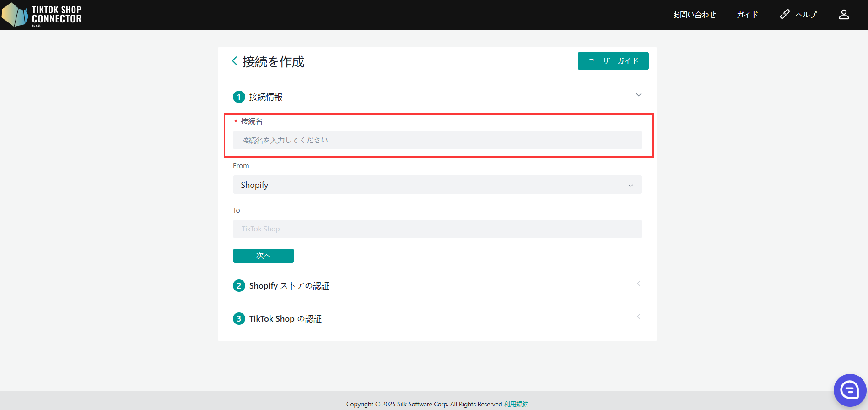This screenshot has height=410, width=868.
Task: Open the user account icon
Action: coord(844,15)
